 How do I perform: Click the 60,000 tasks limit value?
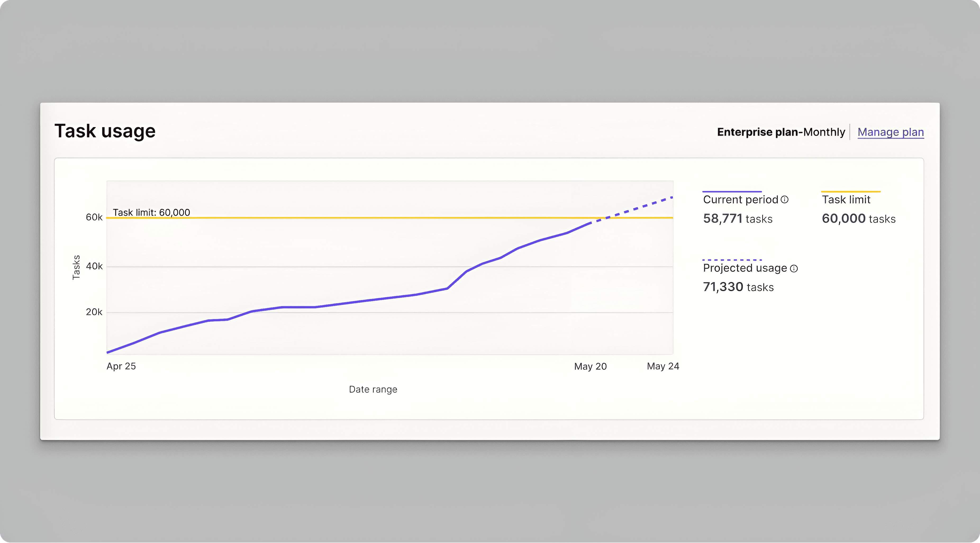858,219
